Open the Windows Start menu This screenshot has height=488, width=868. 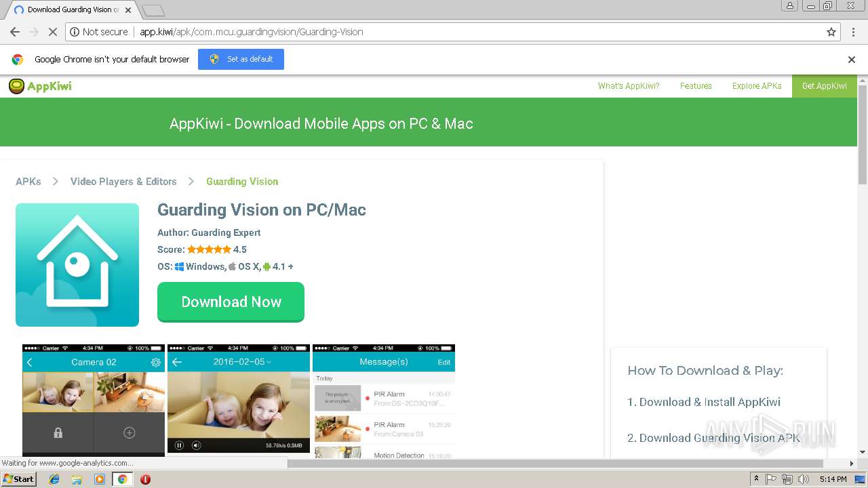click(18, 479)
